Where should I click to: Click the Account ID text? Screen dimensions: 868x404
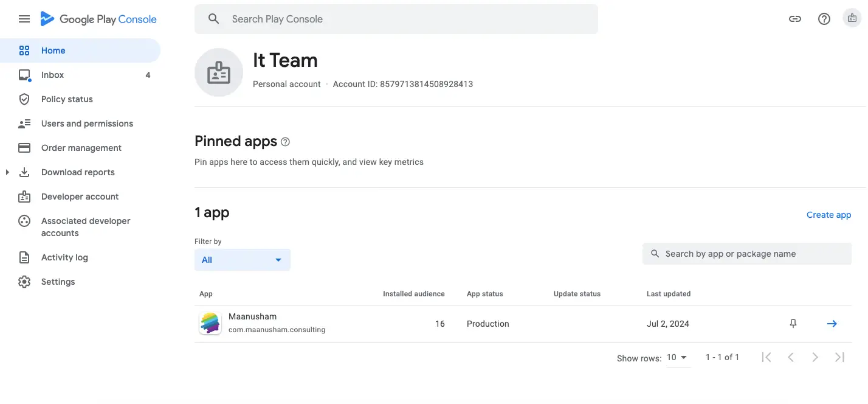[x=403, y=84]
